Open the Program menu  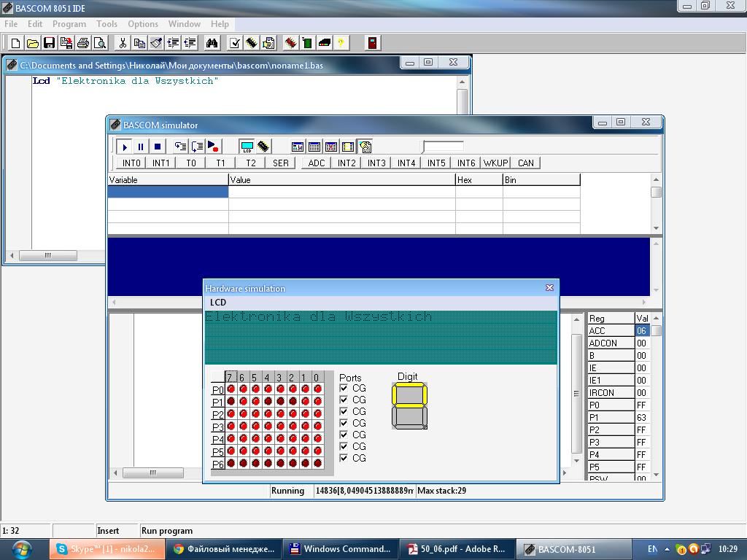(x=69, y=24)
